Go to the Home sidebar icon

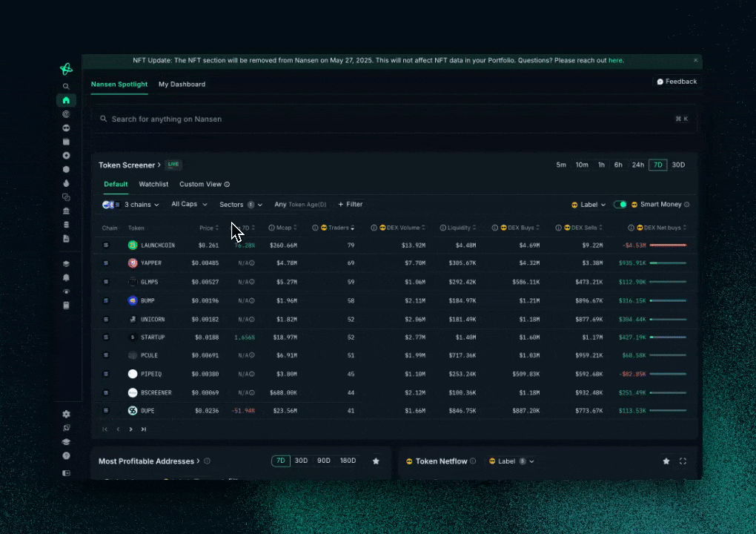coord(66,100)
